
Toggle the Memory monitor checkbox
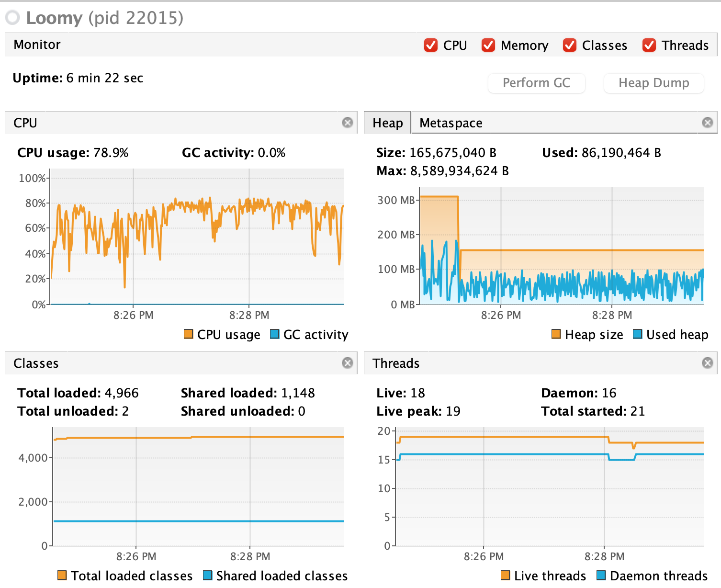[x=488, y=45]
